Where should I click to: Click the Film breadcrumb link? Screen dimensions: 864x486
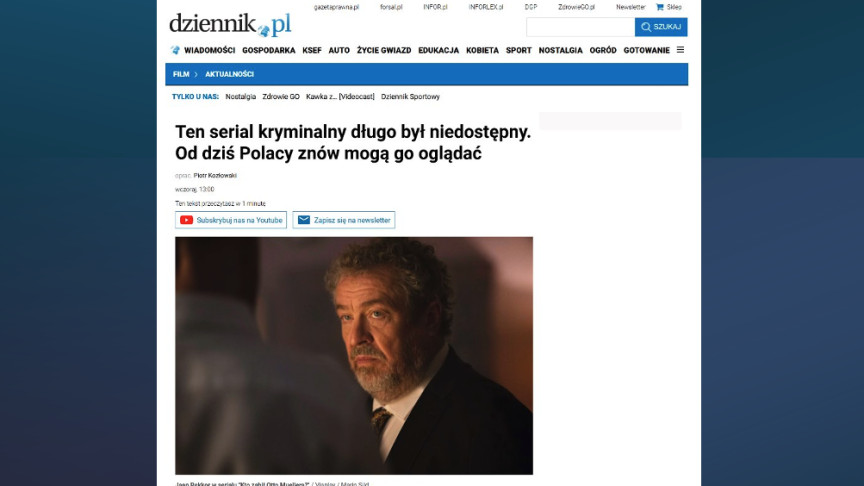[181, 74]
